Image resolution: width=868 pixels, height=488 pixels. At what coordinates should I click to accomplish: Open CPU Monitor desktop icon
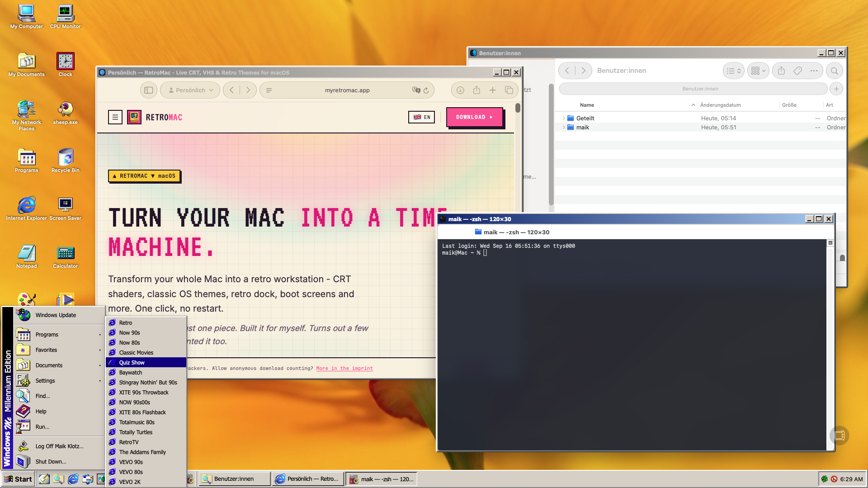pos(66,17)
